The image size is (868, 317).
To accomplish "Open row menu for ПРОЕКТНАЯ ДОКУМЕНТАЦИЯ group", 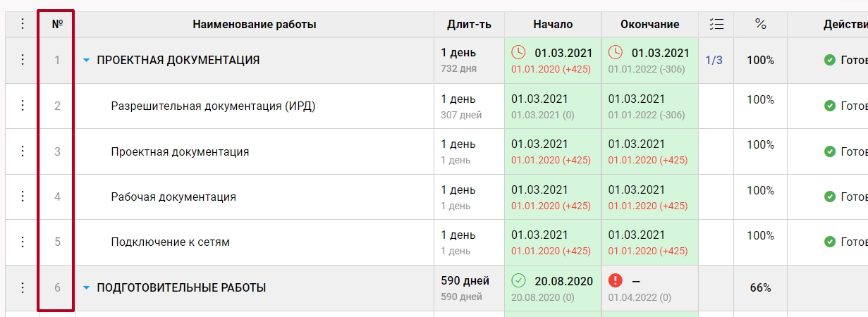I will [x=22, y=60].
